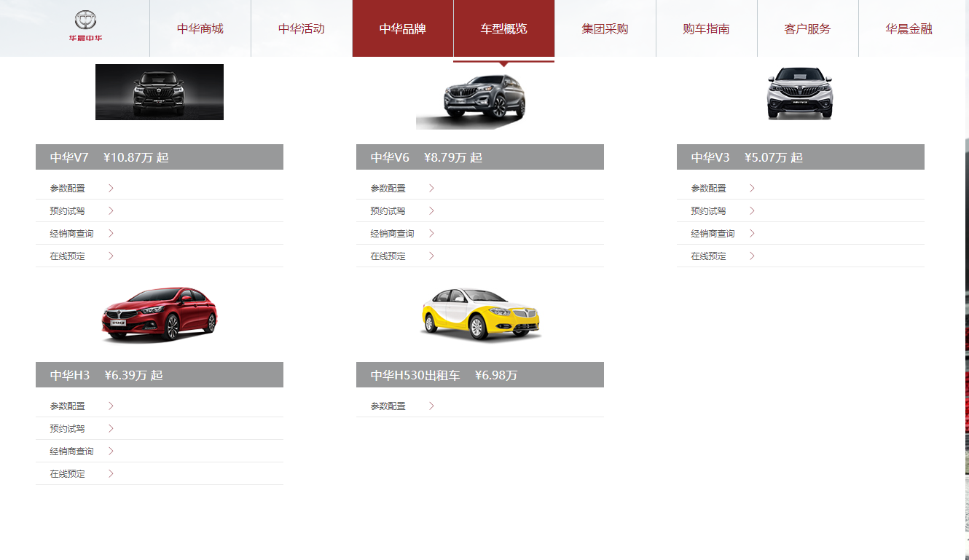Click the arrow beside V7 参数配置
The width and height of the screenshot is (969, 560).
click(x=111, y=188)
